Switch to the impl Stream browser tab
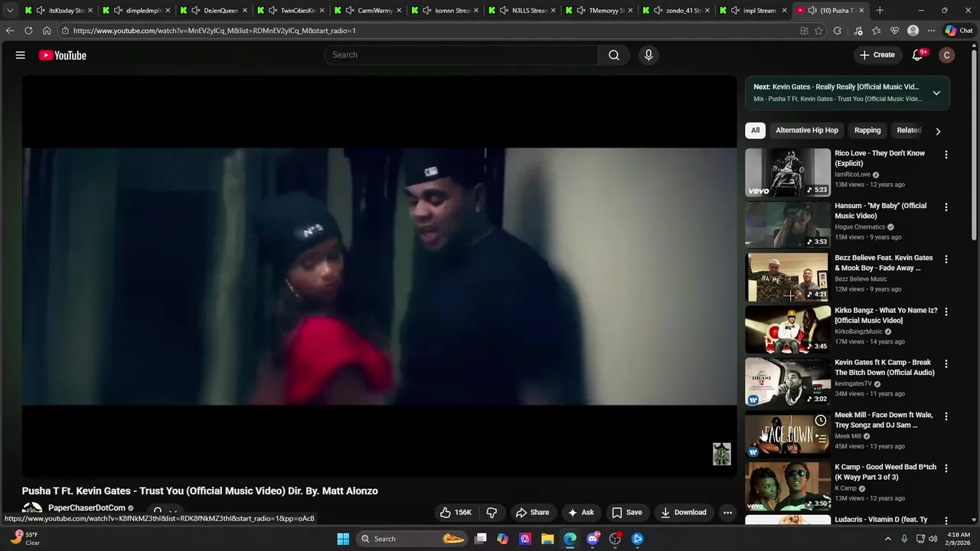This screenshot has height=551, width=980. 753,11
